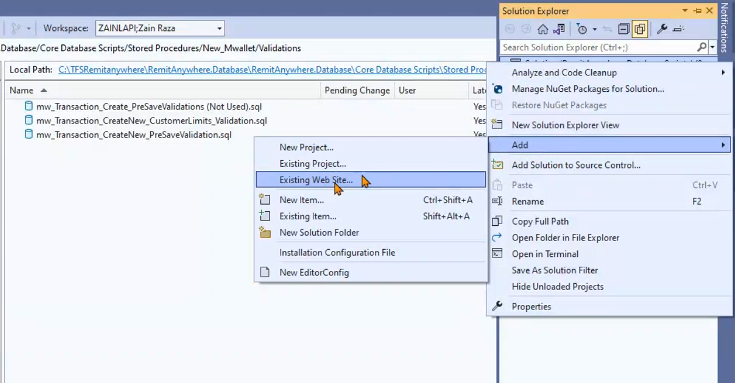The image size is (735, 383).
Task: Click the icon beside mw_Transaction_CreateNew_CustomerLimits_Validation.sql
Action: (29, 120)
